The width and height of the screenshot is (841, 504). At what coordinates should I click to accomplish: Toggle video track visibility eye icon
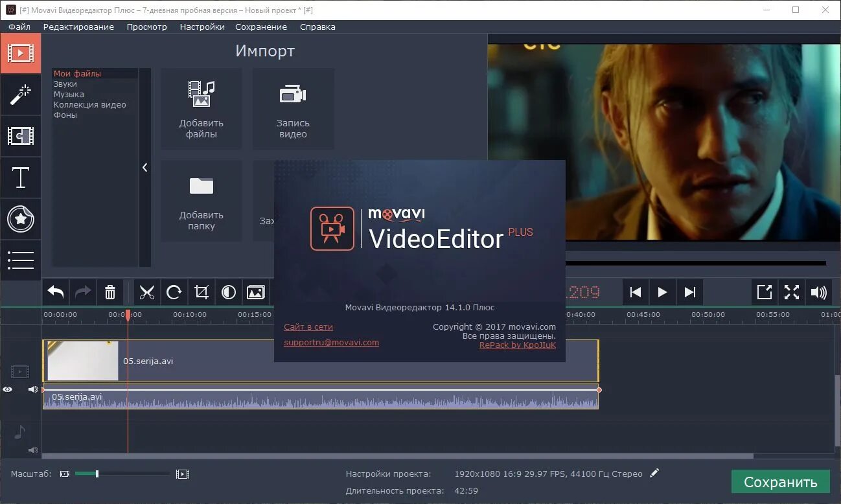[x=7, y=389]
